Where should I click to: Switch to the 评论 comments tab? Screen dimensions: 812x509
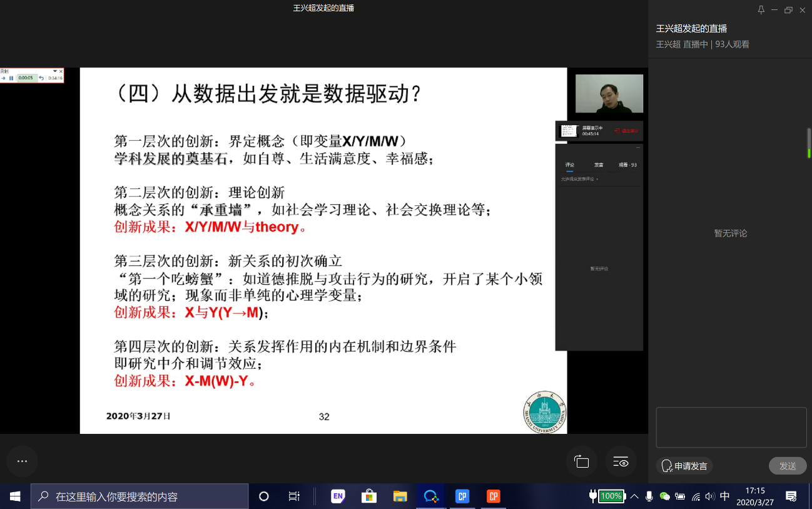(570, 165)
